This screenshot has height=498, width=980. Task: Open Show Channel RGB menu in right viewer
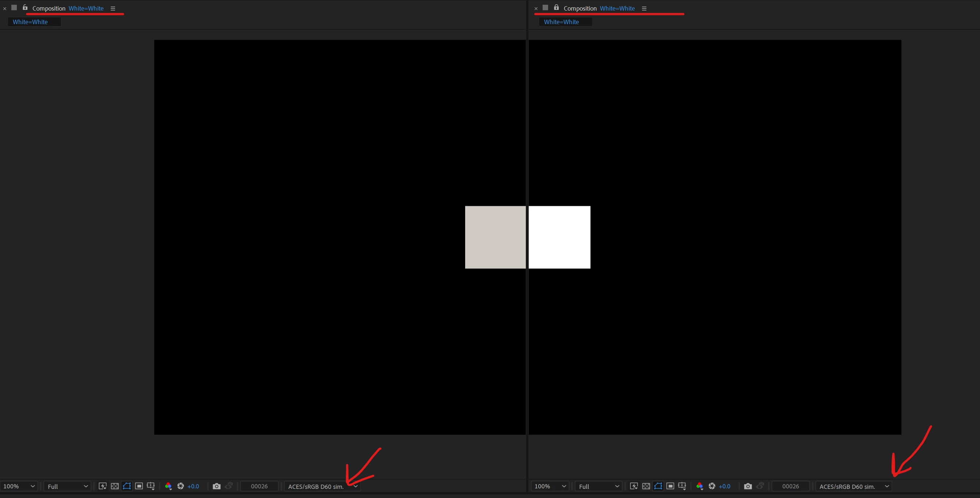pos(699,486)
